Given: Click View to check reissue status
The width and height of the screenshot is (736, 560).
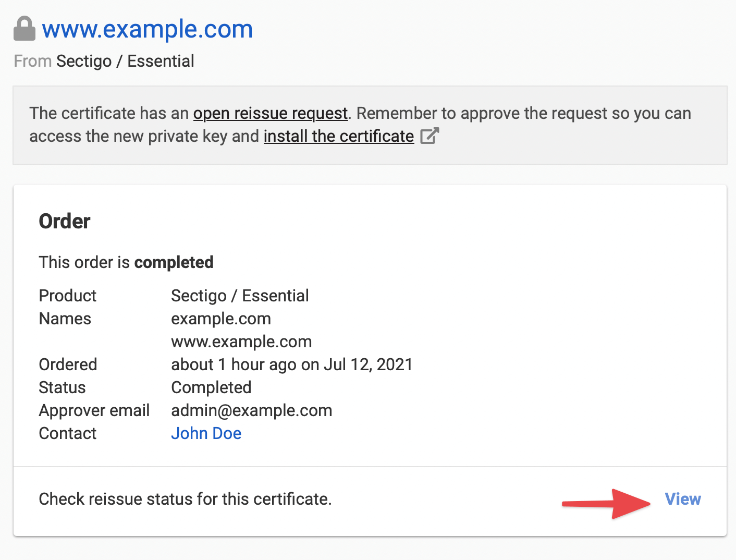Looking at the screenshot, I should click(682, 499).
